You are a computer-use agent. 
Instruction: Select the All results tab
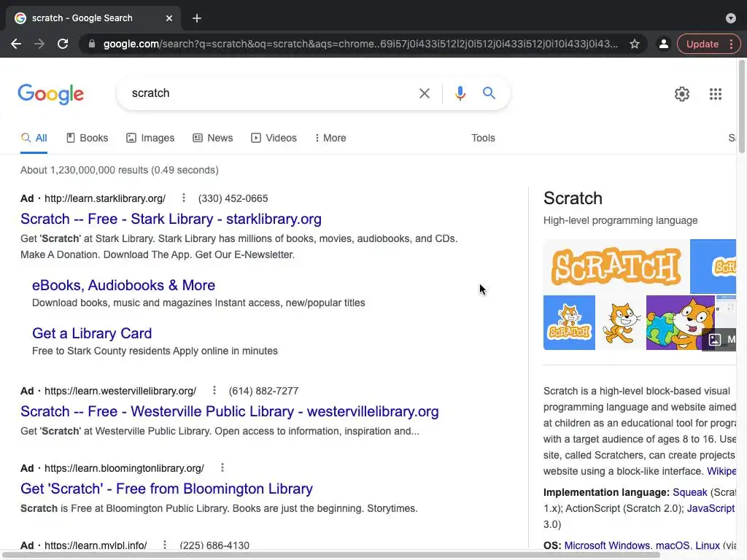pos(34,138)
